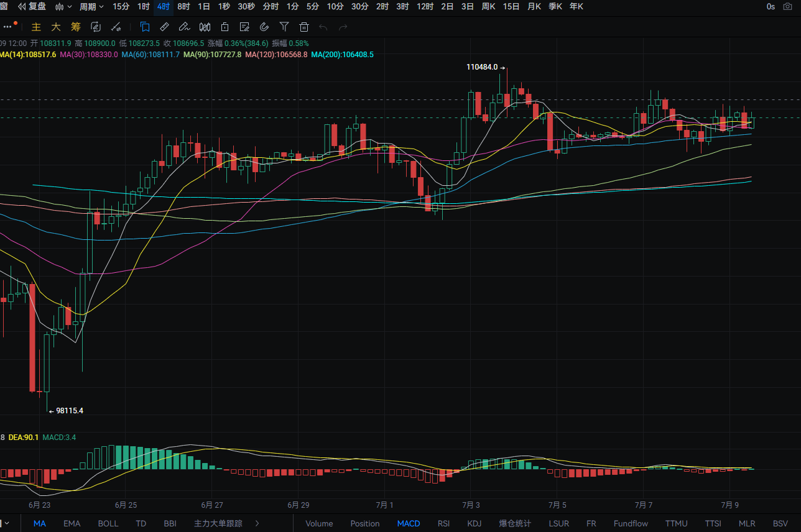Open the funnel filter icon
801x532 pixels.
pyautogui.click(x=284, y=27)
